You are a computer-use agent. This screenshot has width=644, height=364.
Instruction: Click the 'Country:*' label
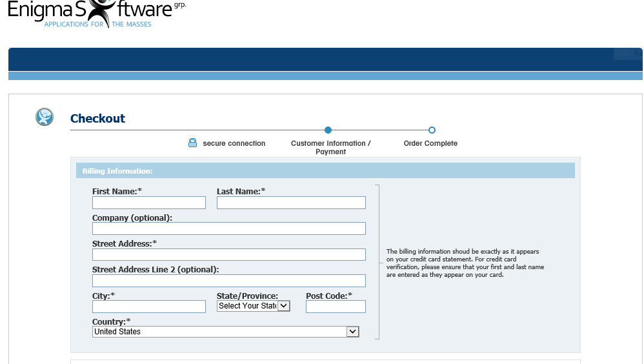(x=111, y=321)
